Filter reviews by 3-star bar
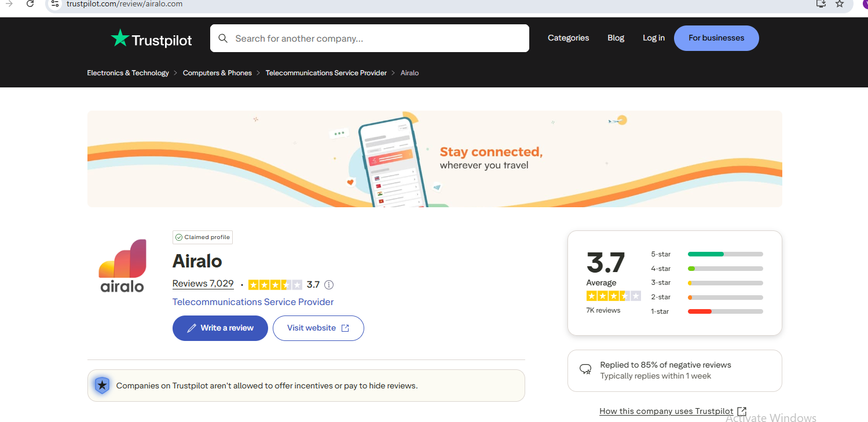The image size is (868, 422). 725,283
